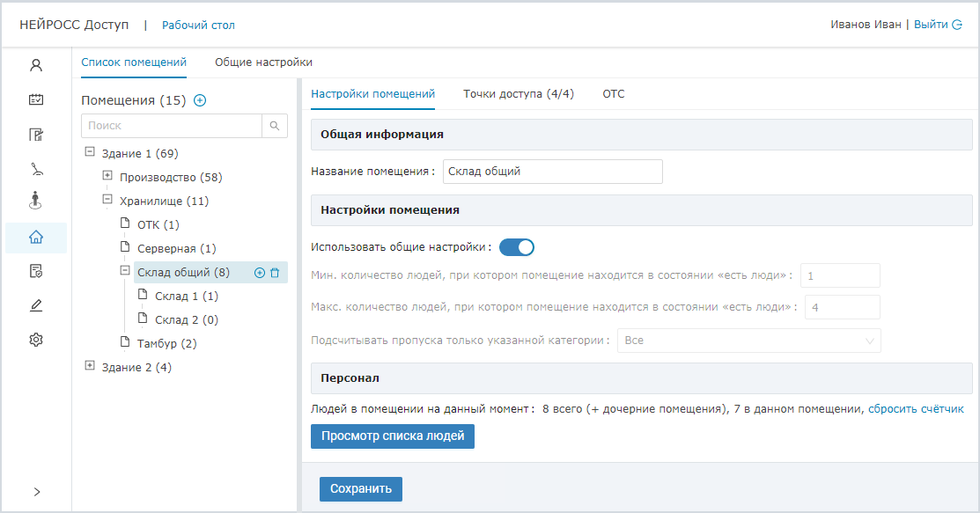Click the home rooms sidebar icon

coord(36,237)
